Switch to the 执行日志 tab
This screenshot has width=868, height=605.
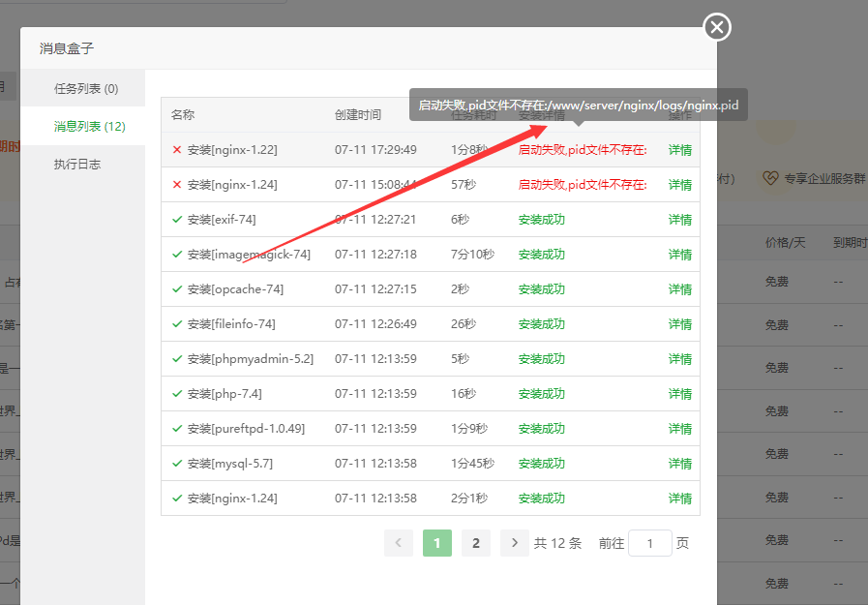(77, 164)
